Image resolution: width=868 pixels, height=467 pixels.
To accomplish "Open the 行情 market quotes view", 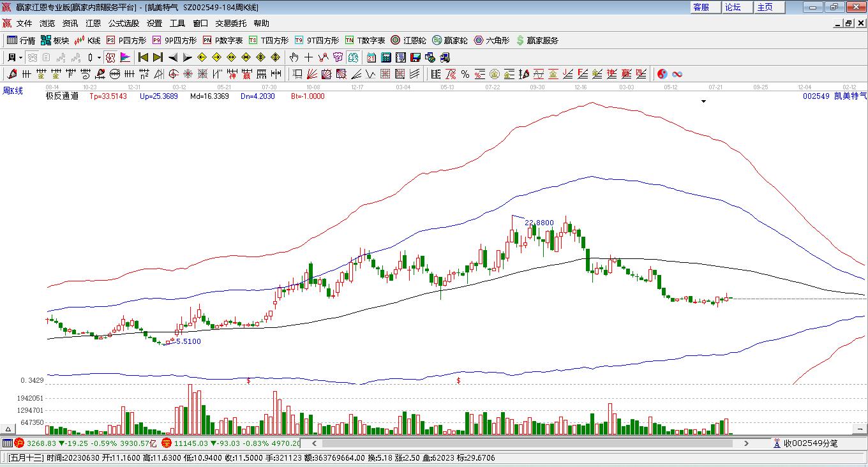I will pyautogui.click(x=21, y=40).
